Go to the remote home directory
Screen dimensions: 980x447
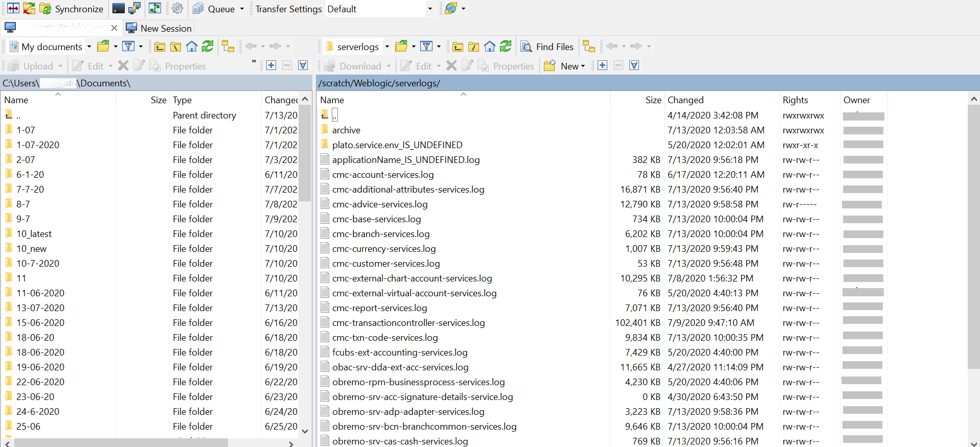(x=490, y=46)
